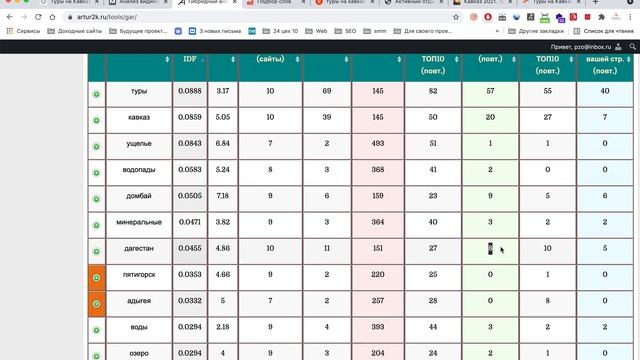Switch to the Кавказ 2021 tab

(x=483, y=2)
